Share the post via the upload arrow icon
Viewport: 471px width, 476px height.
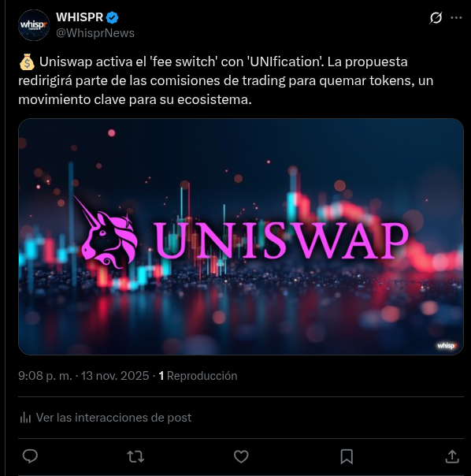452,456
